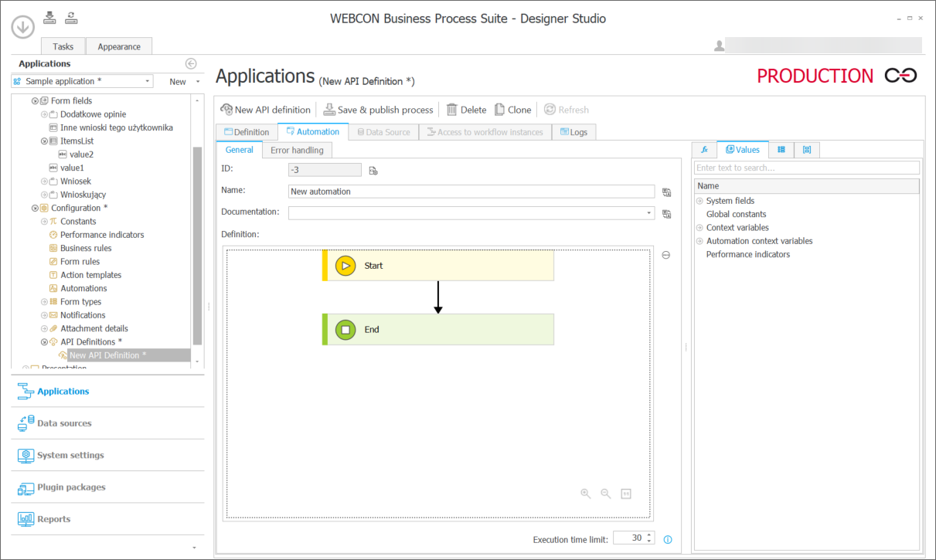Click the import icon in the title bar
This screenshot has height=560, width=936.
(x=50, y=16)
